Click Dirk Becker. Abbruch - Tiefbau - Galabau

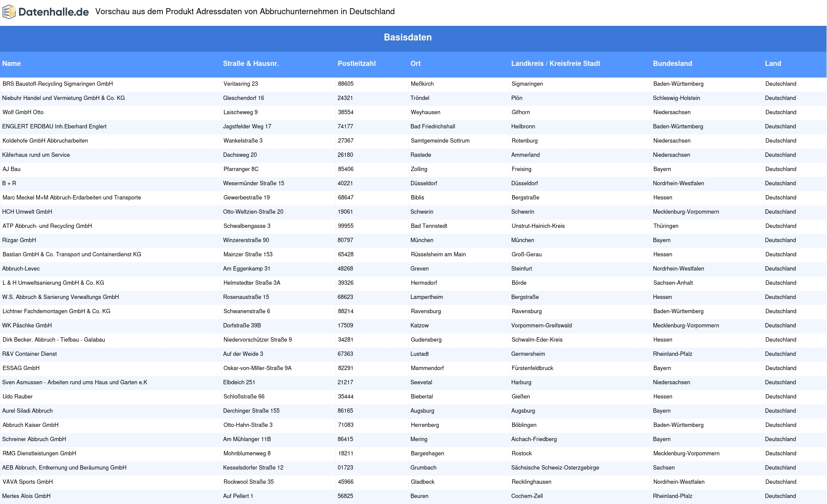(54, 340)
